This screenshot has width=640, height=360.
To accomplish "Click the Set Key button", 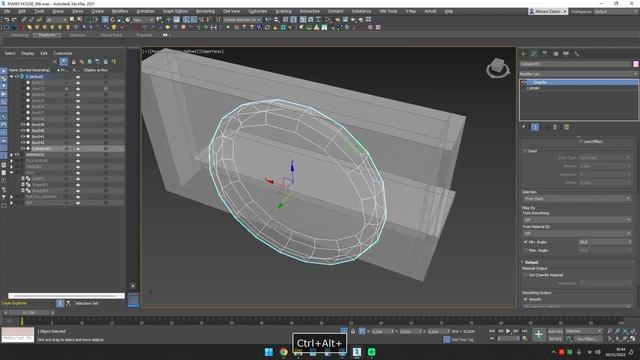I will pos(555,339).
